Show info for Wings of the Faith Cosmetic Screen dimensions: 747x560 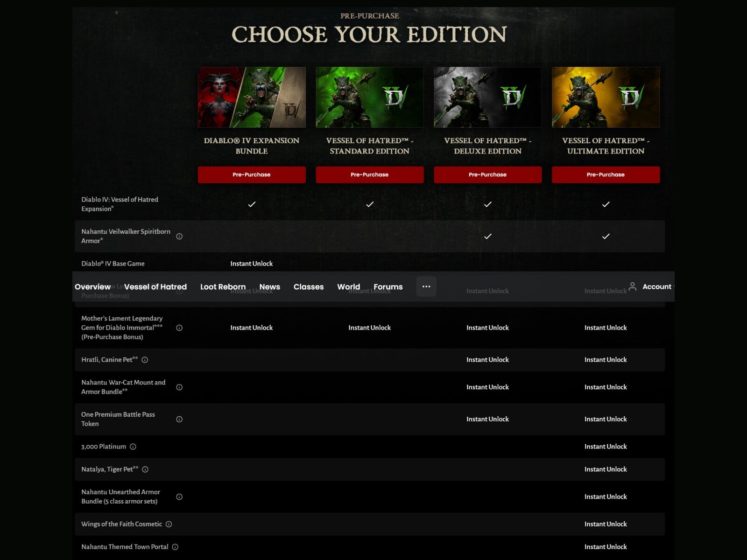pyautogui.click(x=169, y=525)
